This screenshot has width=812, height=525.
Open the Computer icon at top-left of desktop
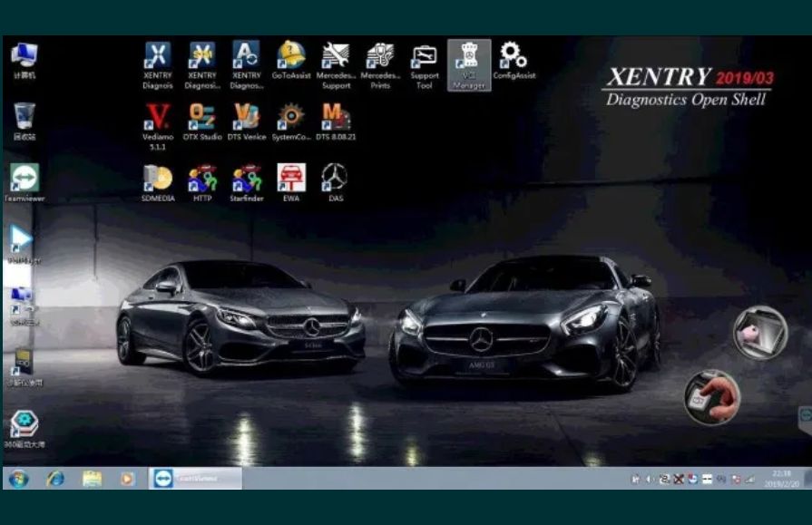(24, 61)
